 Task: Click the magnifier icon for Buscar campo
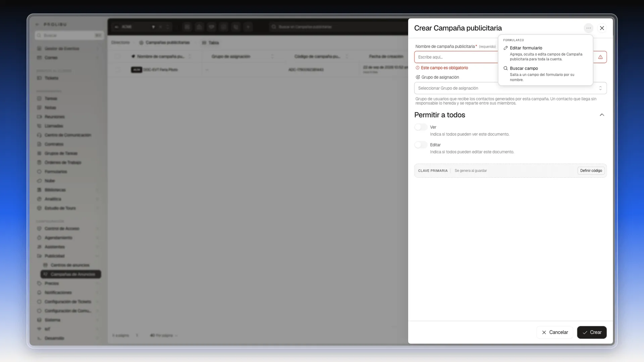pos(505,68)
